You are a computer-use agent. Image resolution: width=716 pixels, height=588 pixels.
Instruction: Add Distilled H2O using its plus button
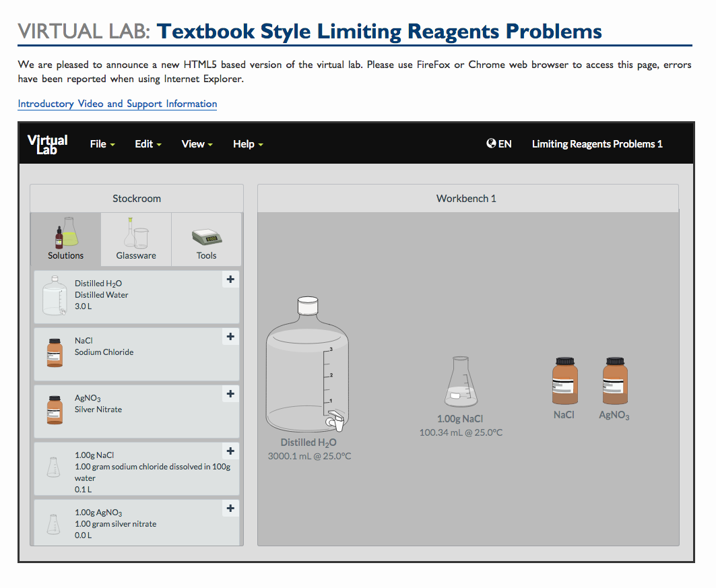coord(230,279)
